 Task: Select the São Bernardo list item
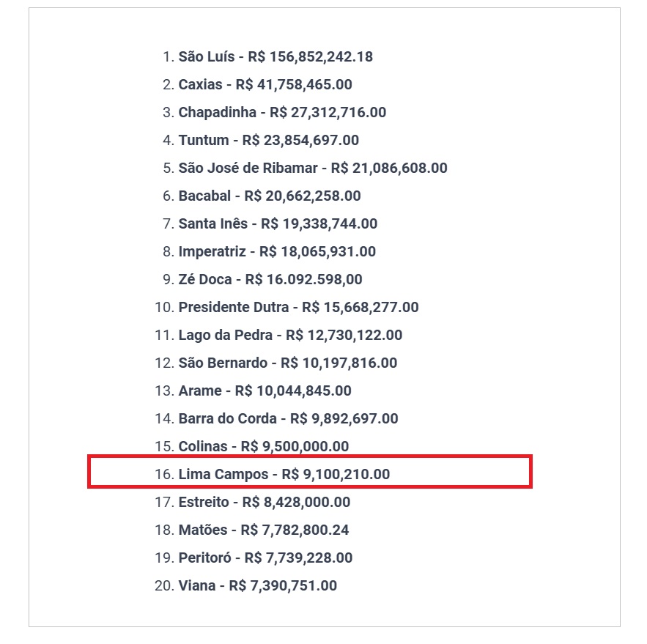[x=287, y=363]
